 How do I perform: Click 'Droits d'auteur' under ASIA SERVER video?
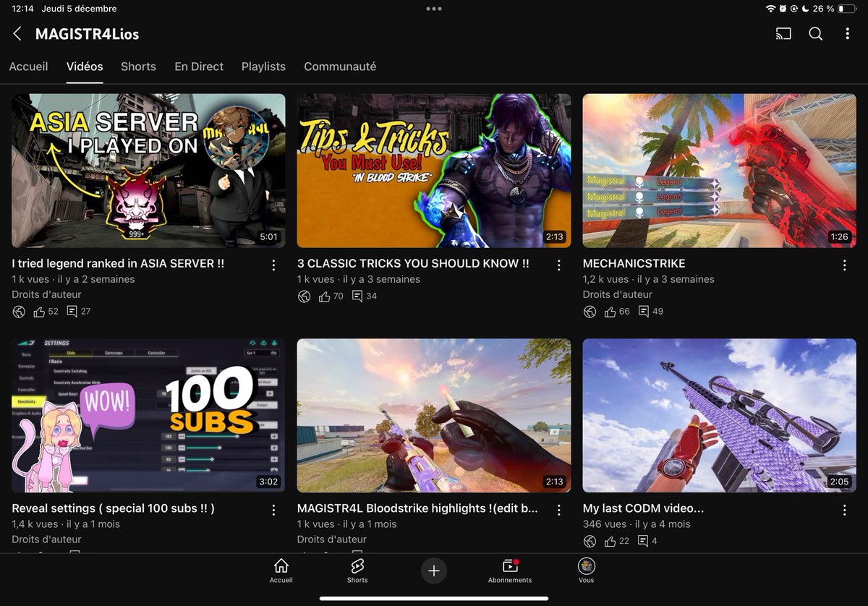click(46, 294)
